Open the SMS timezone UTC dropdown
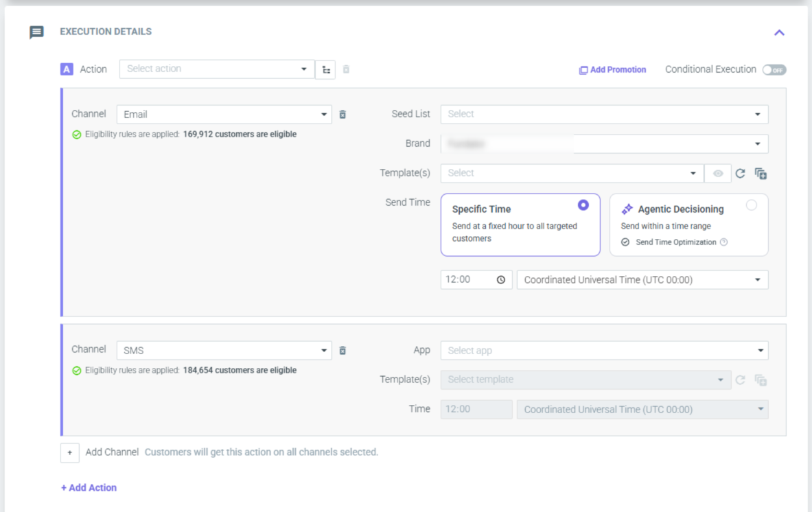 pos(642,410)
